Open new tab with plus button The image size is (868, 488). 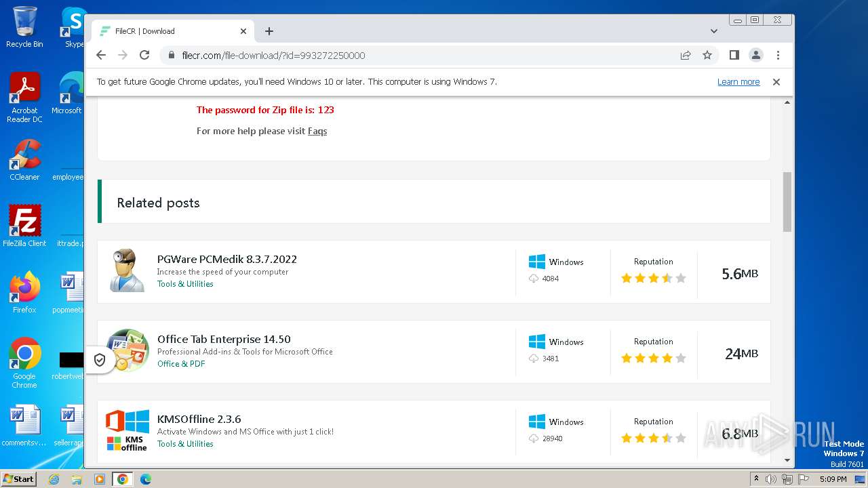tap(269, 31)
